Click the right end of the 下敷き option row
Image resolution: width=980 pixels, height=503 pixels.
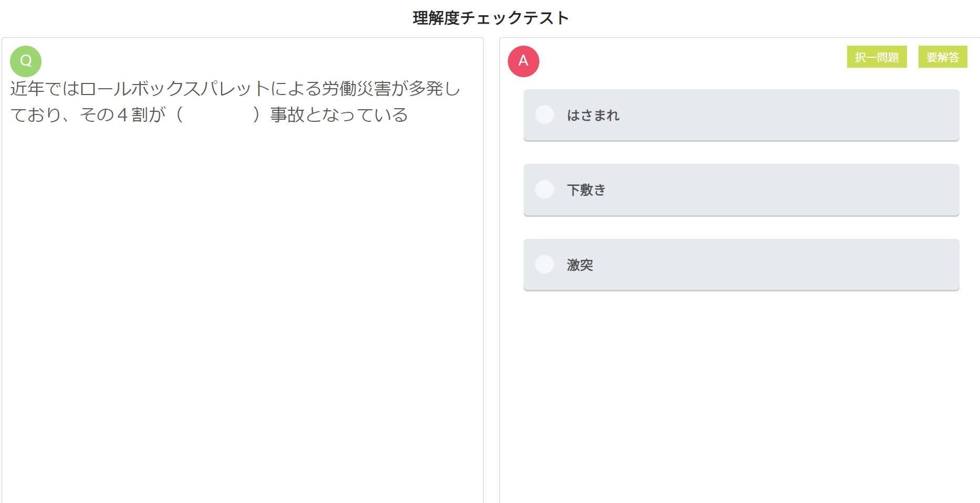click(x=935, y=190)
